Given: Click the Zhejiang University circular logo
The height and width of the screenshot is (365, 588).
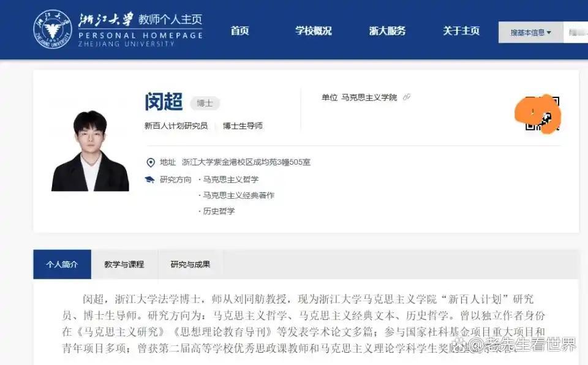Looking at the screenshot, I should pyautogui.click(x=53, y=29).
